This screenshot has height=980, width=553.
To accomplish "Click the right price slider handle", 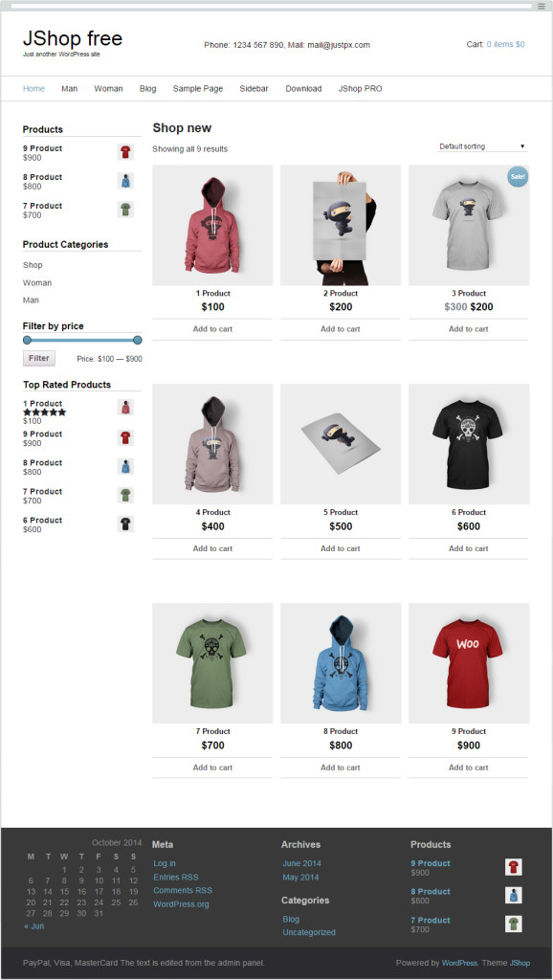I will [138, 340].
